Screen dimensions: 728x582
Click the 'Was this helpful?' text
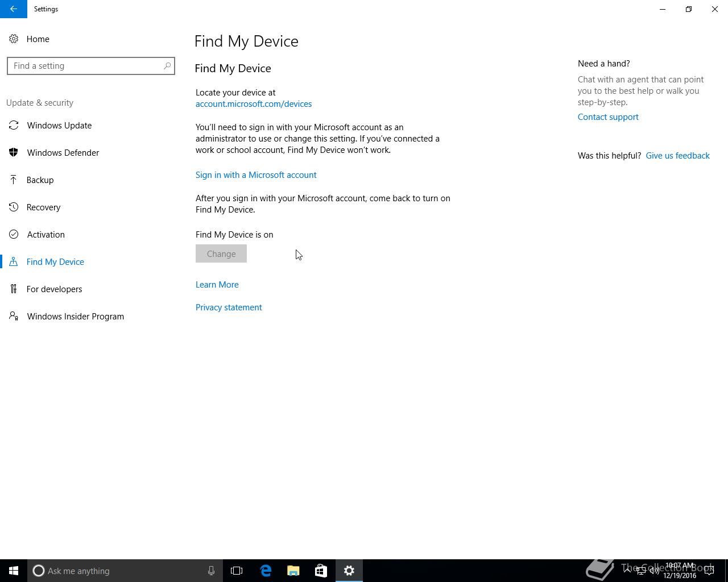[x=609, y=156]
